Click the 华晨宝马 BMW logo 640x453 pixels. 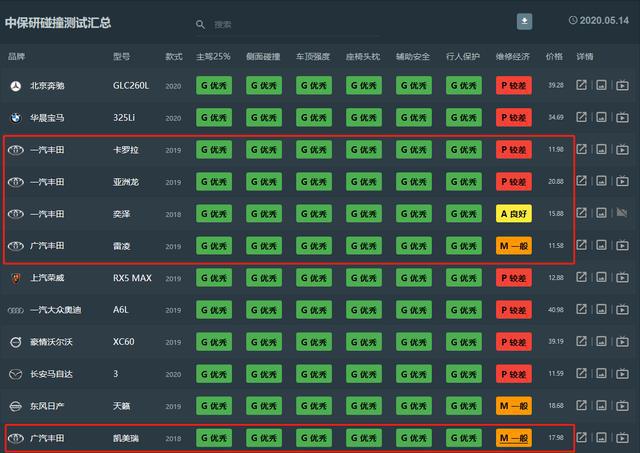point(16,118)
